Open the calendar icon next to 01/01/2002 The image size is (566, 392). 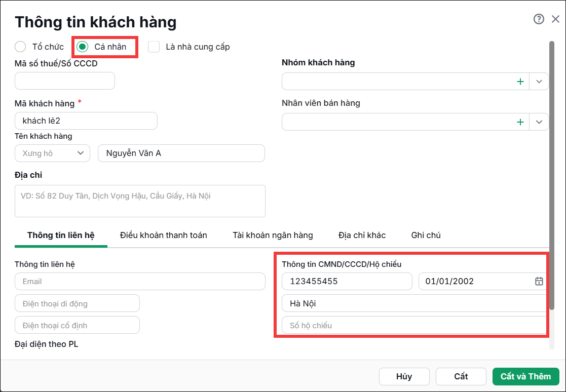coord(539,281)
